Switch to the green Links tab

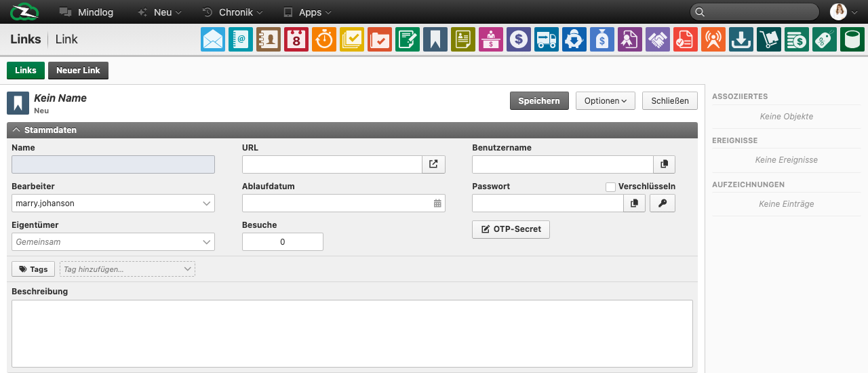[26, 71]
